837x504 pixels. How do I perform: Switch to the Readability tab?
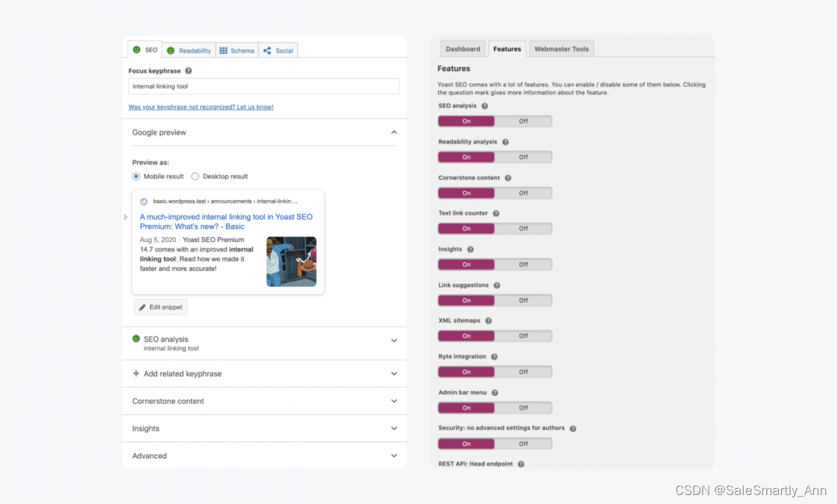(x=189, y=50)
